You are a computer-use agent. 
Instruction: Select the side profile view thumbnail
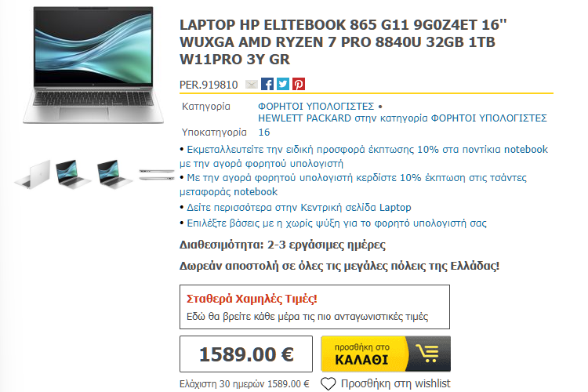point(156,175)
